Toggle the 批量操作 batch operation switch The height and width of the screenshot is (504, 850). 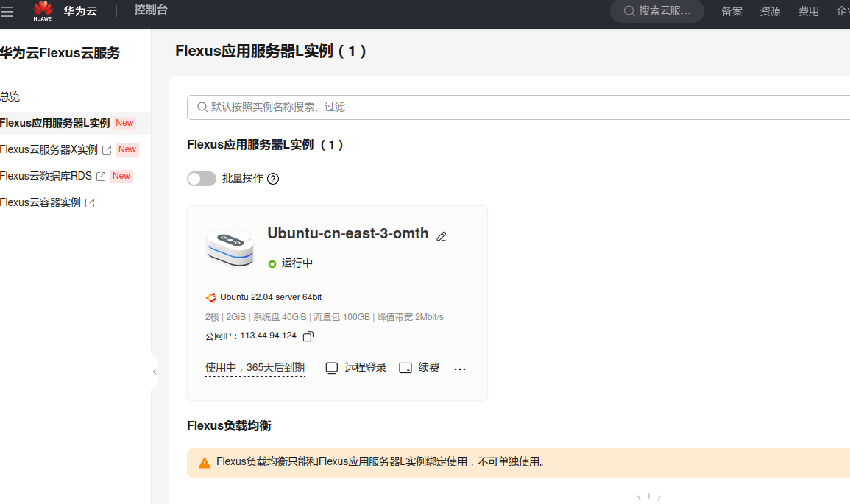point(202,179)
